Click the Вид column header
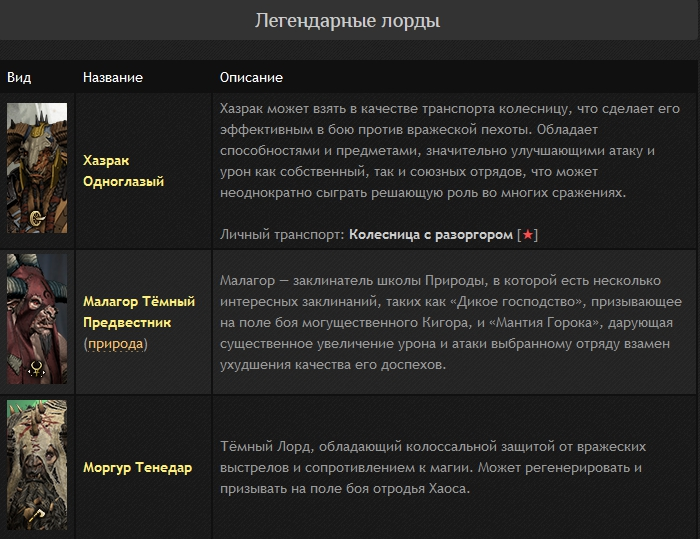 coord(19,77)
